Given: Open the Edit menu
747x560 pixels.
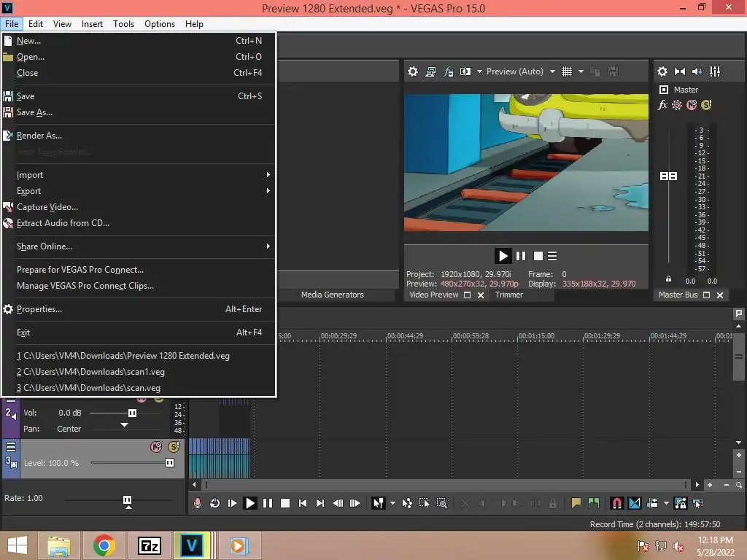Looking at the screenshot, I should 36,24.
